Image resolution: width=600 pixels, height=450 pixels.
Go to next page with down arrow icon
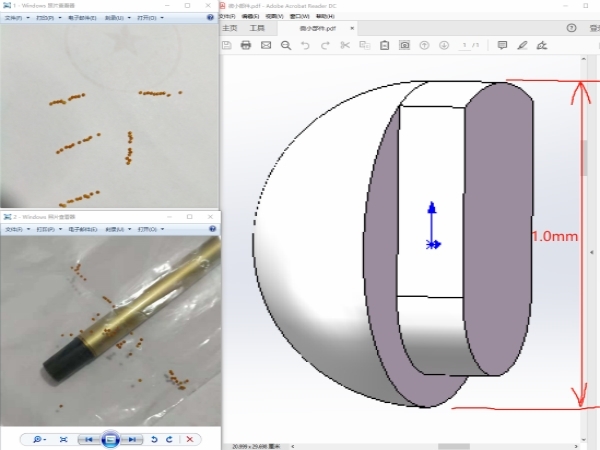[444, 45]
